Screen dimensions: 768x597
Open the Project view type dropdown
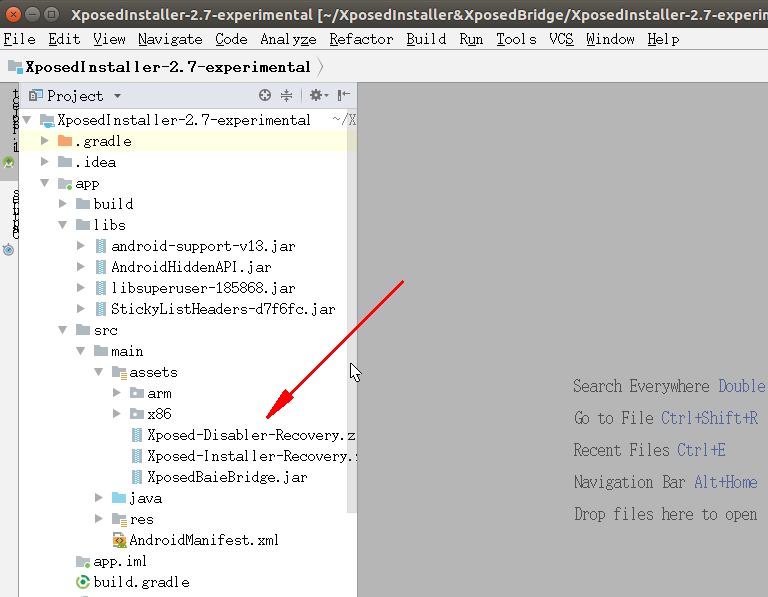[118, 96]
